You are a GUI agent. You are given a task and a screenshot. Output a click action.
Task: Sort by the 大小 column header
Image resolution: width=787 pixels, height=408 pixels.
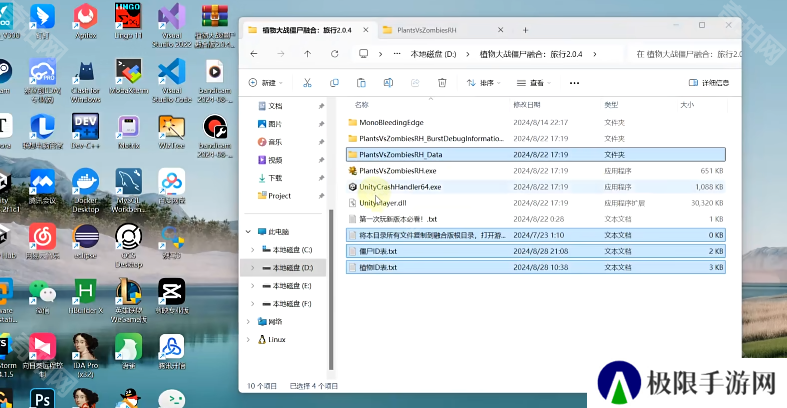pos(687,105)
